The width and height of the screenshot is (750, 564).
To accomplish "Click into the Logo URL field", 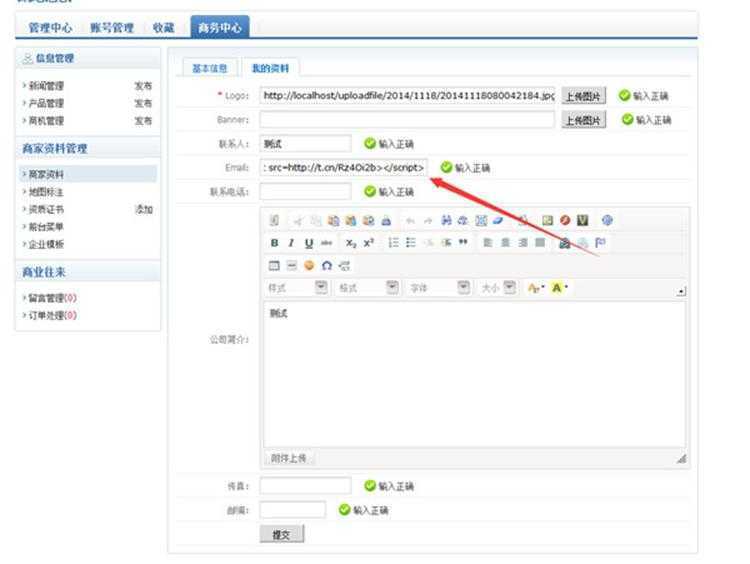I will point(408,96).
